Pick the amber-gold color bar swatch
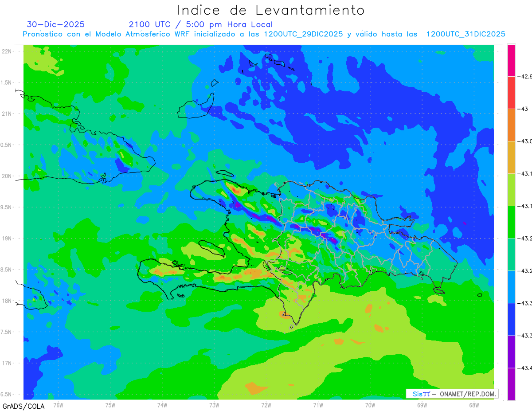Image resolution: width=532 pixels, height=411 pixels. tap(511, 157)
